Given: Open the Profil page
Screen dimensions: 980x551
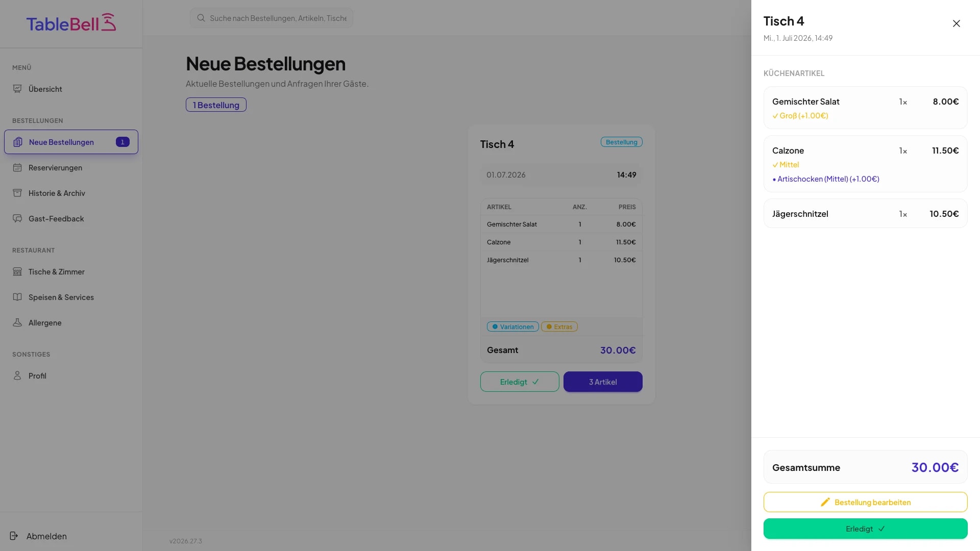Looking at the screenshot, I should [x=71, y=375].
